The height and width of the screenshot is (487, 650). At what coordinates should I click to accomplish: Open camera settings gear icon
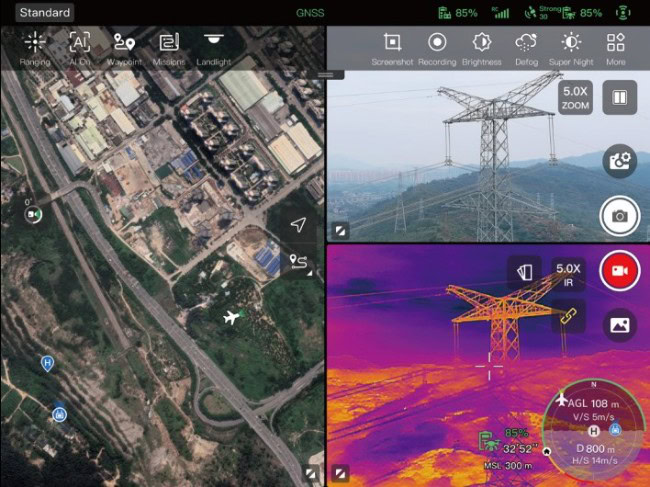pyautogui.click(x=620, y=161)
